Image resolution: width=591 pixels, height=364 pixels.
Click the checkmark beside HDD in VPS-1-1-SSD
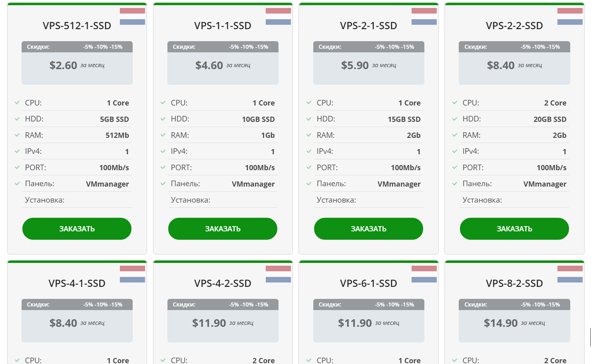163,119
